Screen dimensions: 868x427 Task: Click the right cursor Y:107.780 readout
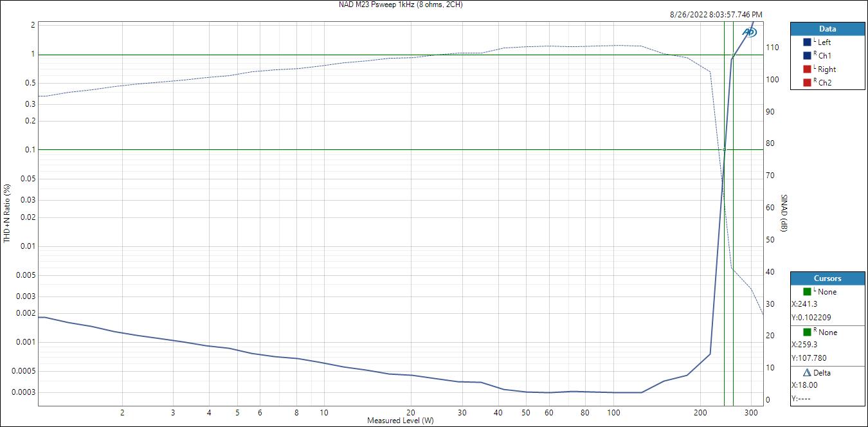pos(809,357)
